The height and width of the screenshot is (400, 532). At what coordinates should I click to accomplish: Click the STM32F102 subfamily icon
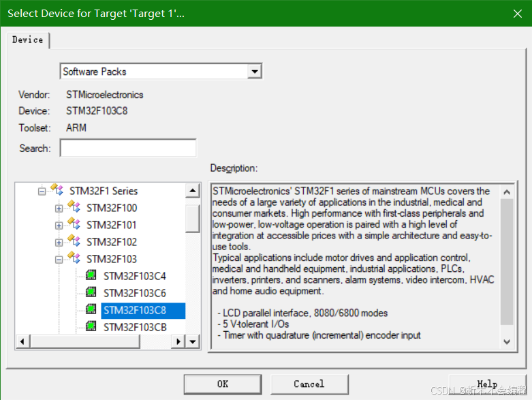click(74, 240)
